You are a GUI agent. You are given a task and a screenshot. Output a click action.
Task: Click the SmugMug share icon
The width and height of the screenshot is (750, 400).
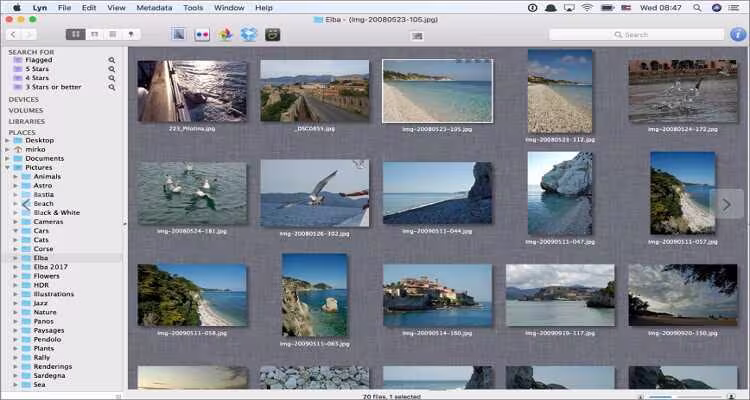click(x=272, y=34)
